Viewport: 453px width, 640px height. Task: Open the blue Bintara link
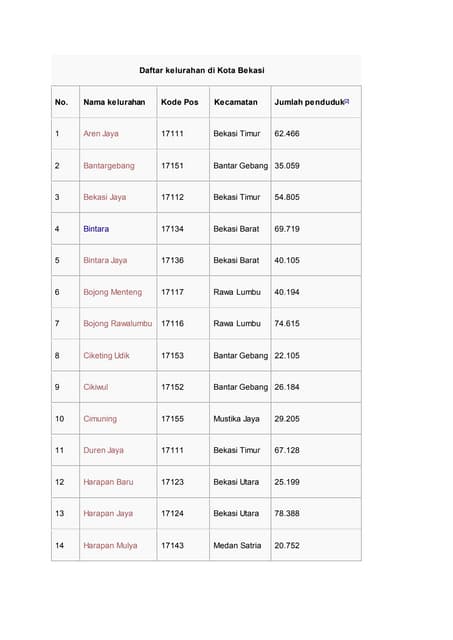(x=96, y=229)
